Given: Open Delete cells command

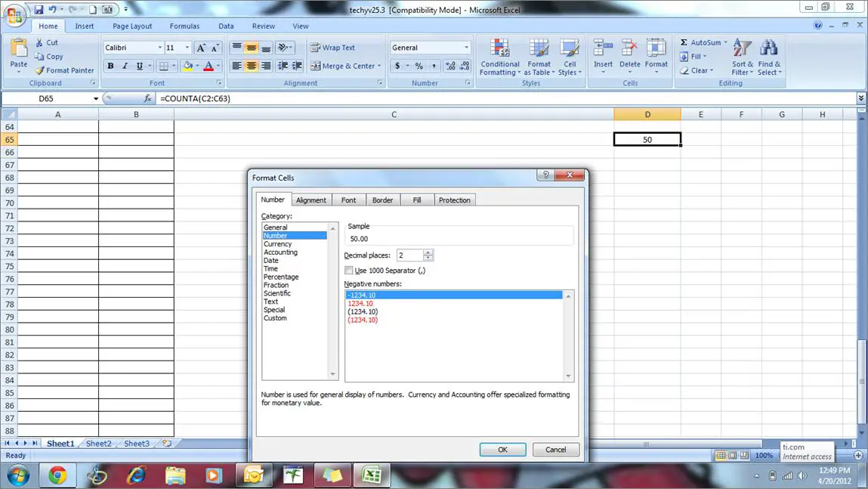Looking at the screenshot, I should 629,57.
